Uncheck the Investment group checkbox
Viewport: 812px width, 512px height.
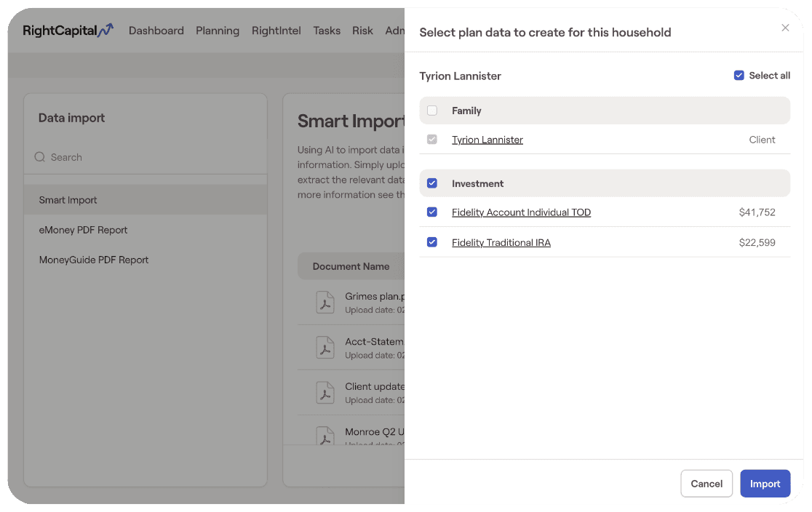(x=432, y=183)
